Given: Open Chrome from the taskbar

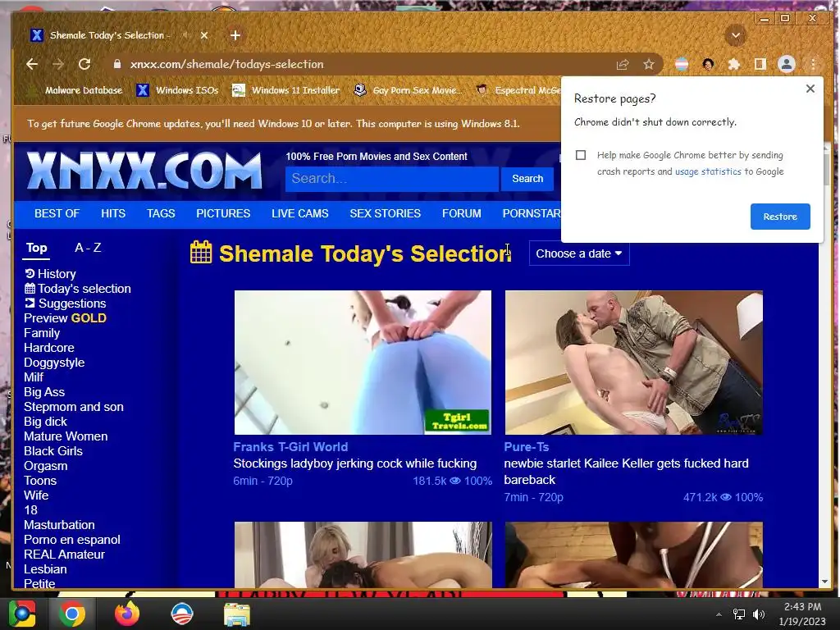Looking at the screenshot, I should coord(72,614).
